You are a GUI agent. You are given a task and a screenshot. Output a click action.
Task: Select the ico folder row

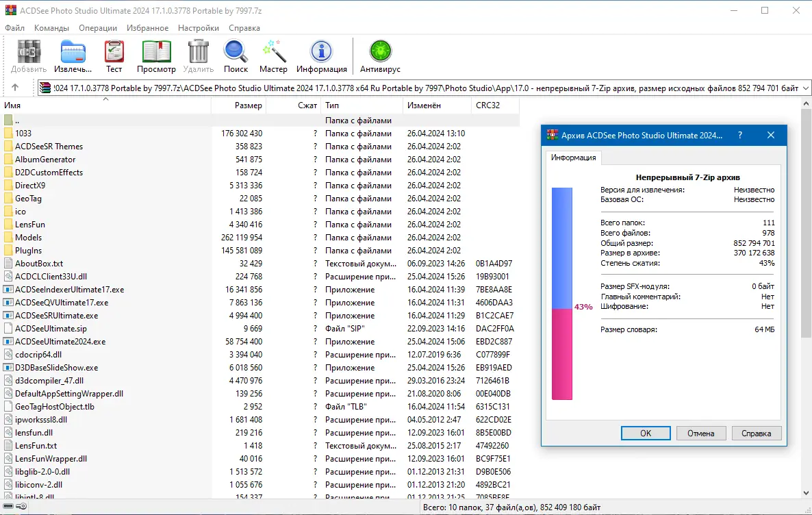pyautogui.click(x=260, y=212)
